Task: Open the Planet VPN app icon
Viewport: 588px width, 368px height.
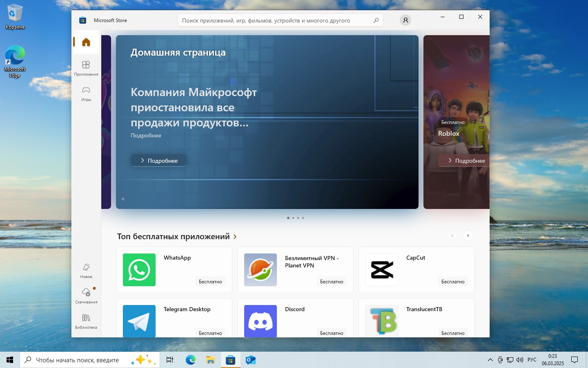Action: coord(261,270)
